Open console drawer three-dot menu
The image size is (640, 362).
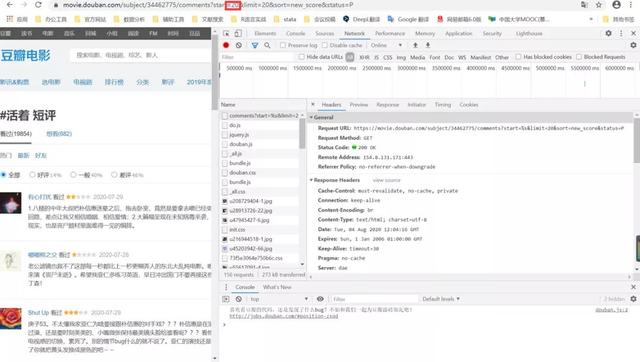coord(226,287)
